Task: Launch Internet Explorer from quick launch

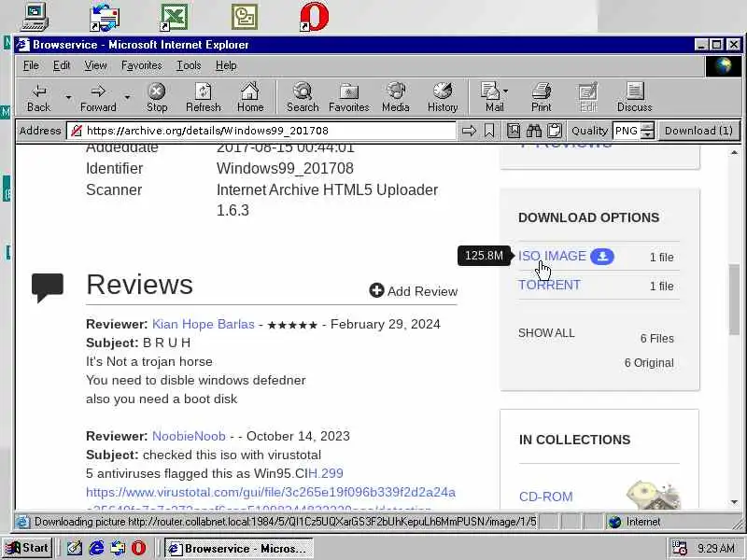Action: tap(97, 548)
